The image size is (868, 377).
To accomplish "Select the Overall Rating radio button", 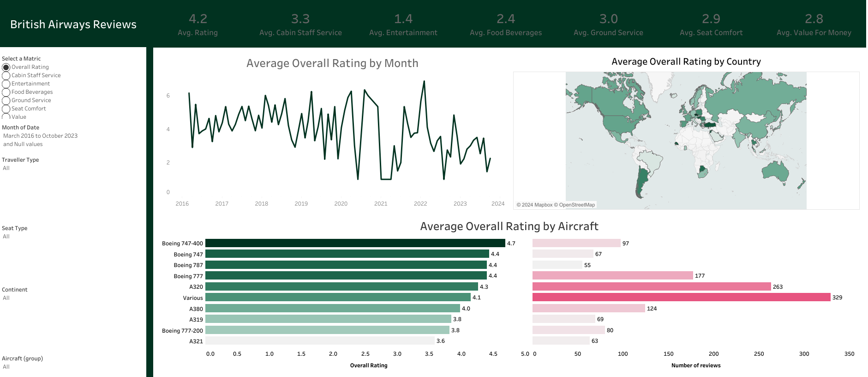I will [x=6, y=67].
